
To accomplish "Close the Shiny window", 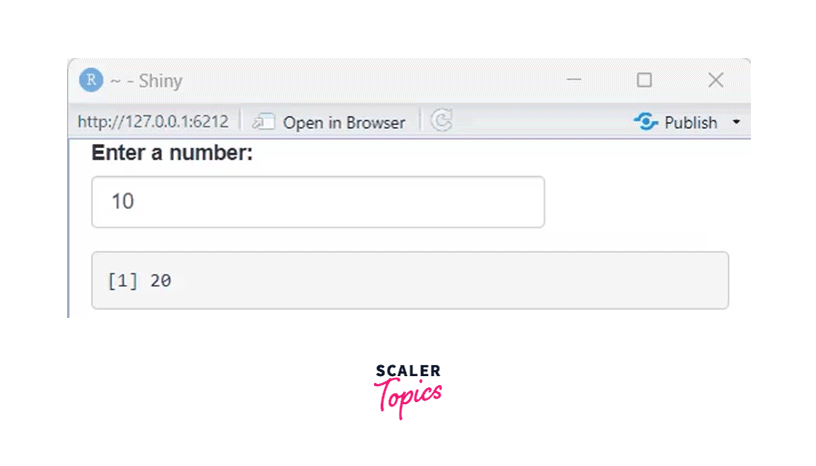I will (716, 80).
